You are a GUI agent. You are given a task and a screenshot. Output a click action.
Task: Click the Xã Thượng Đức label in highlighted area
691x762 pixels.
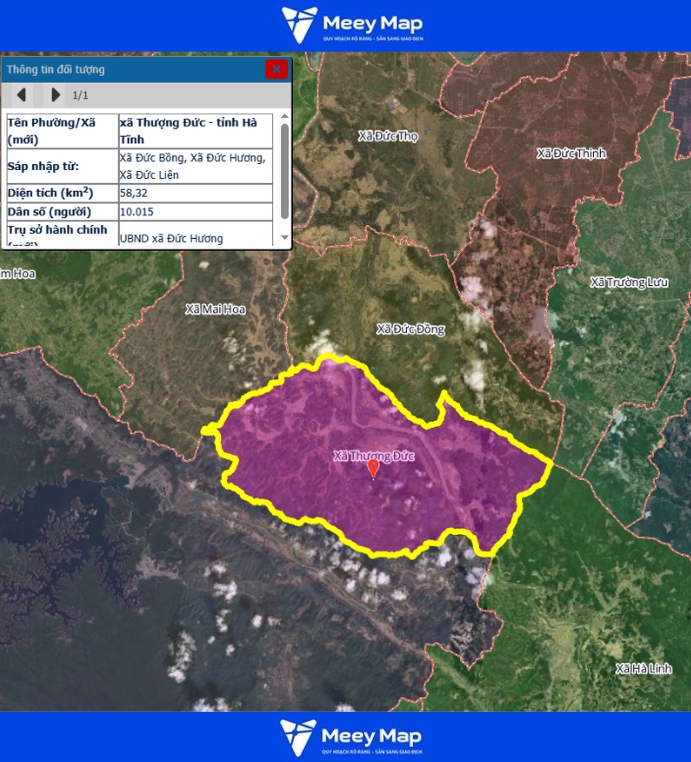point(373,455)
